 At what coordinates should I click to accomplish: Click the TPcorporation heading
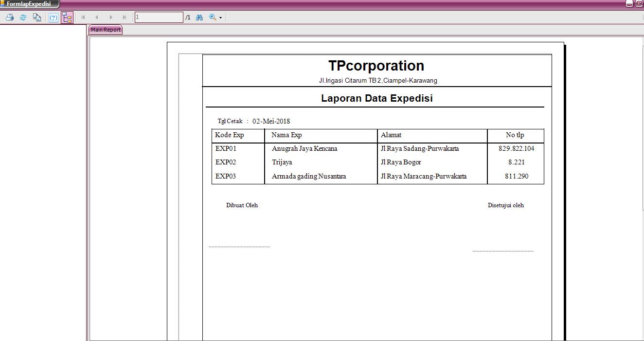click(x=376, y=66)
